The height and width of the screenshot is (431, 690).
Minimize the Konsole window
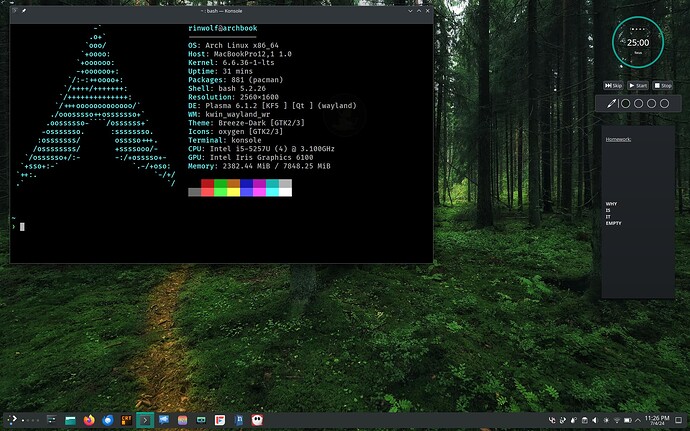[410, 11]
